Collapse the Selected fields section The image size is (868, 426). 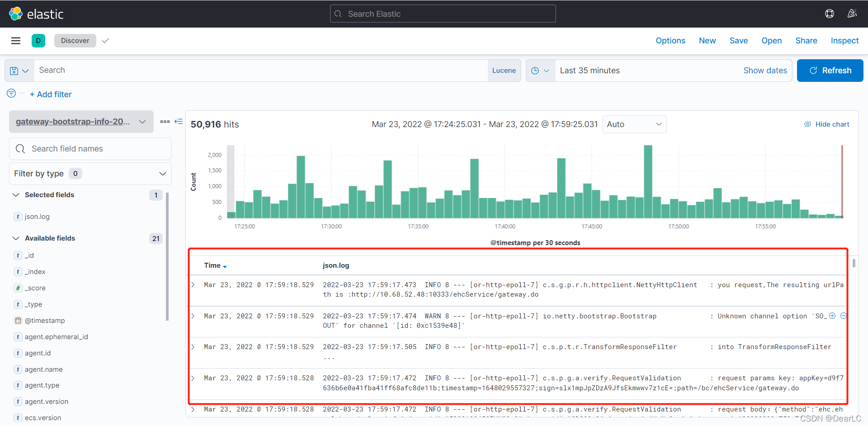coord(16,195)
